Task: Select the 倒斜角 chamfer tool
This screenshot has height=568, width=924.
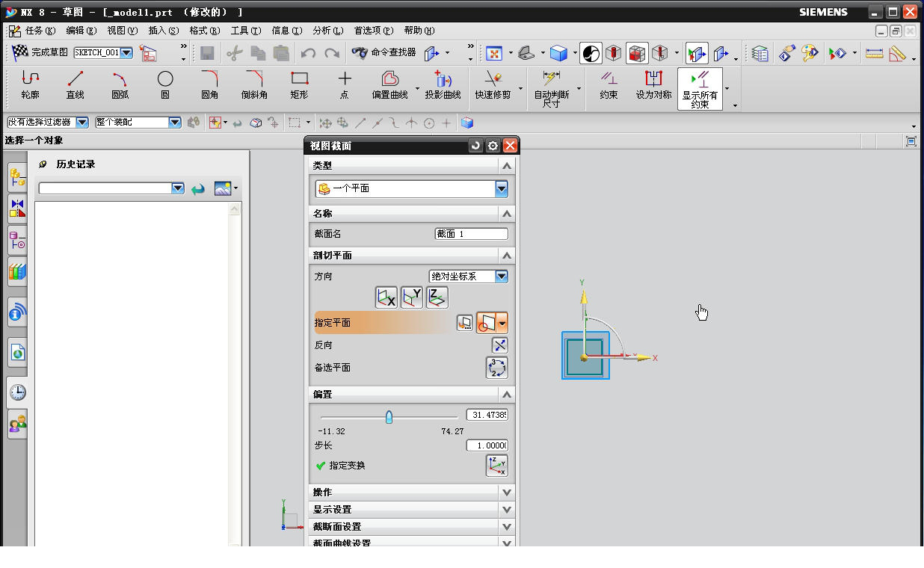Action: [x=254, y=85]
